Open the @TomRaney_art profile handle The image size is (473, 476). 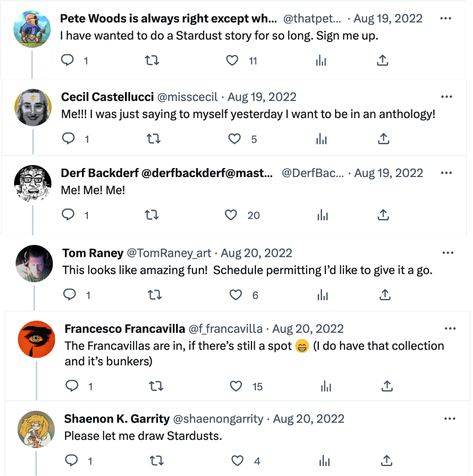pyautogui.click(x=169, y=253)
